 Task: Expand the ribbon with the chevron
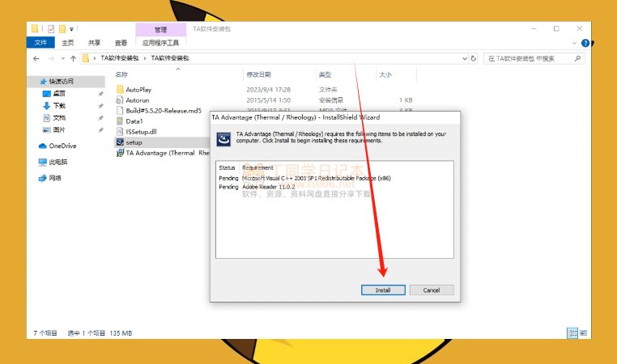tap(575, 43)
